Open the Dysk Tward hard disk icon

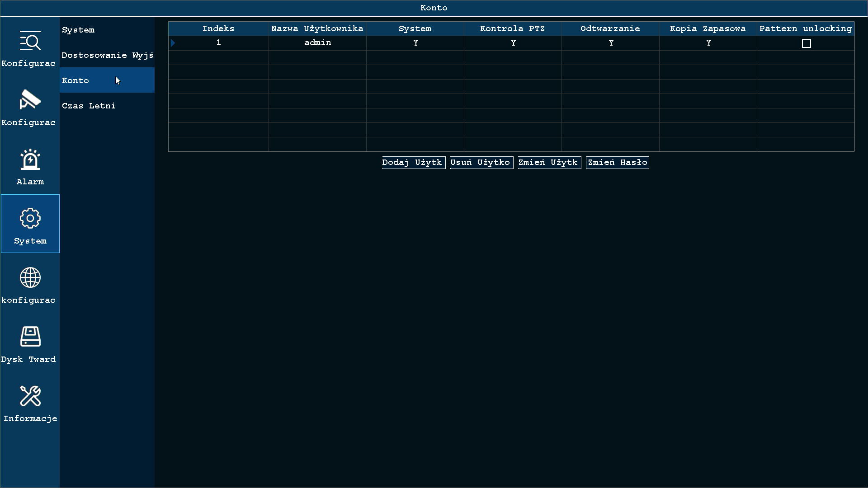click(x=30, y=337)
